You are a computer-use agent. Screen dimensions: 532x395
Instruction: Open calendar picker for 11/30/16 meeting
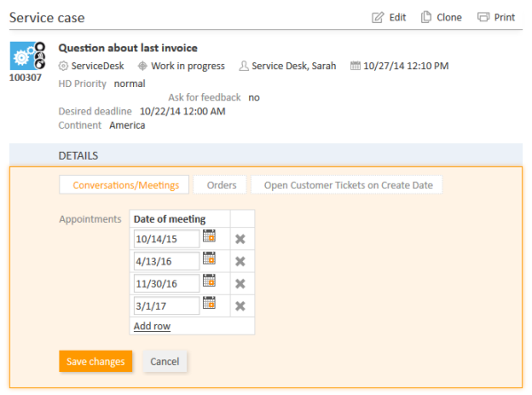coord(209,280)
